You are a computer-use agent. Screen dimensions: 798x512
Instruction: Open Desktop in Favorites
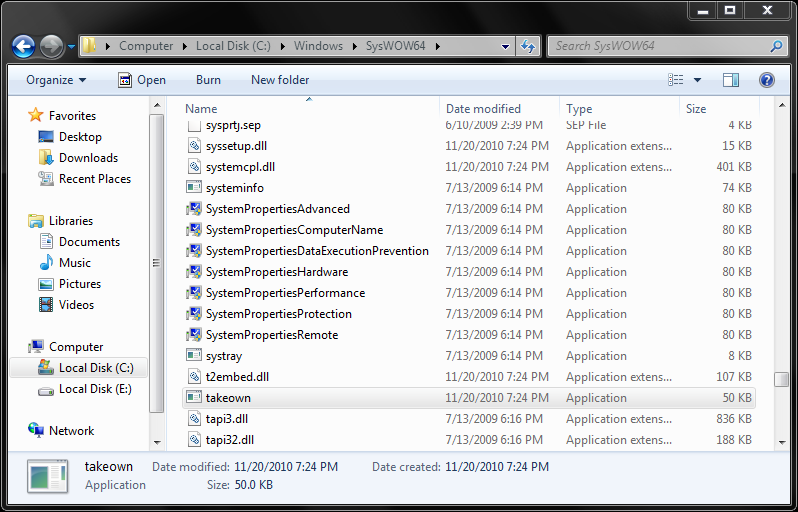tap(80, 137)
